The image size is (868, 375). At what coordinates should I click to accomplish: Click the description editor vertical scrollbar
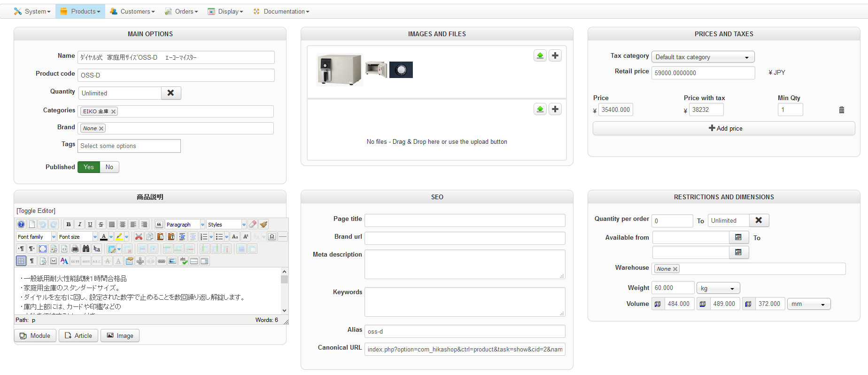284,291
